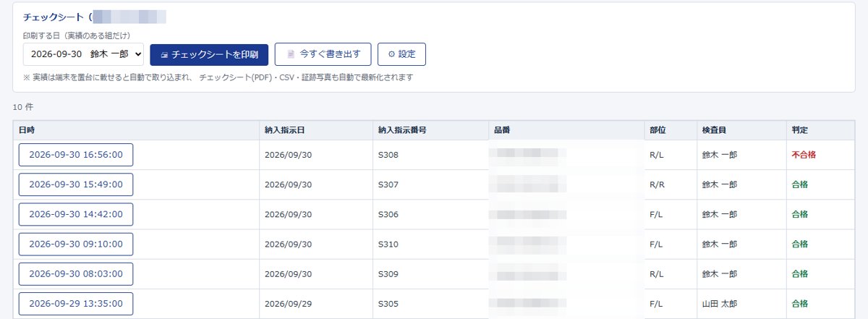The height and width of the screenshot is (319, 868).
Task: Open record 2026-09-30 14:42:00
Action: coord(76,215)
